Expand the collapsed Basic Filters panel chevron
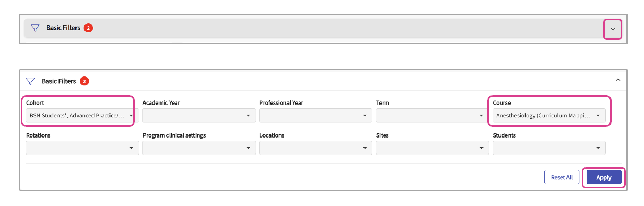Image resolution: width=644 pixels, height=206 pixels. click(x=613, y=29)
